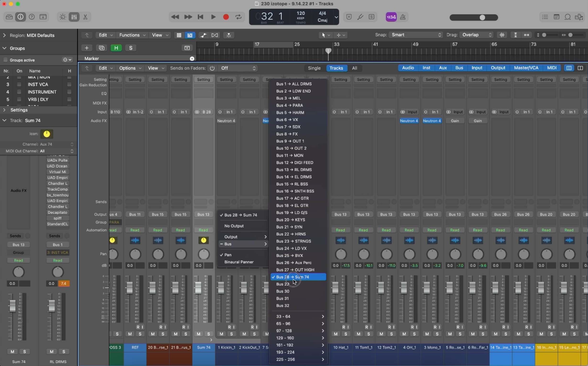Screen dimensions: 588x366
Task: Open the Loop Browser icon
Action: (x=568, y=17)
